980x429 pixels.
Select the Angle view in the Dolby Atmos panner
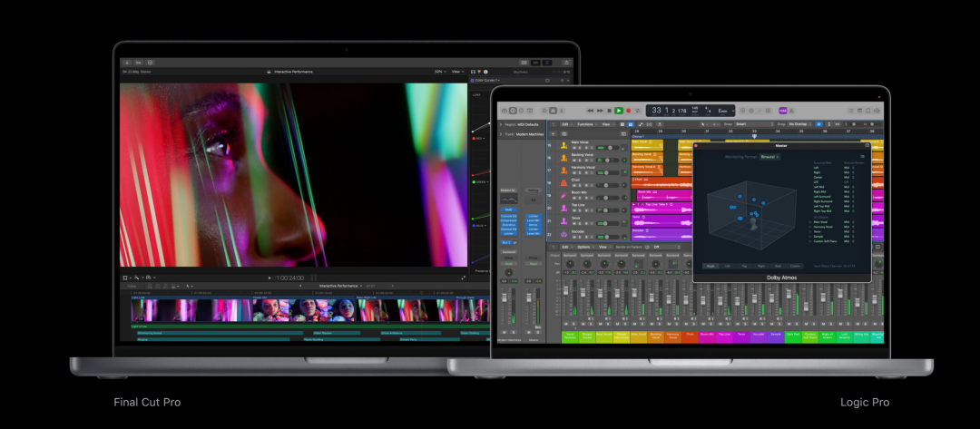[x=710, y=266]
